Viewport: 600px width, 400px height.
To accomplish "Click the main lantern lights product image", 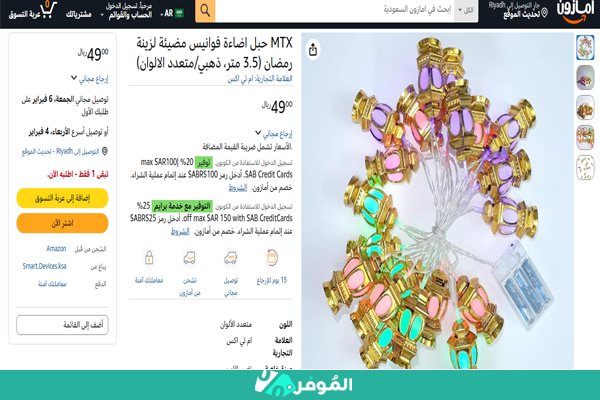I will click(x=437, y=201).
